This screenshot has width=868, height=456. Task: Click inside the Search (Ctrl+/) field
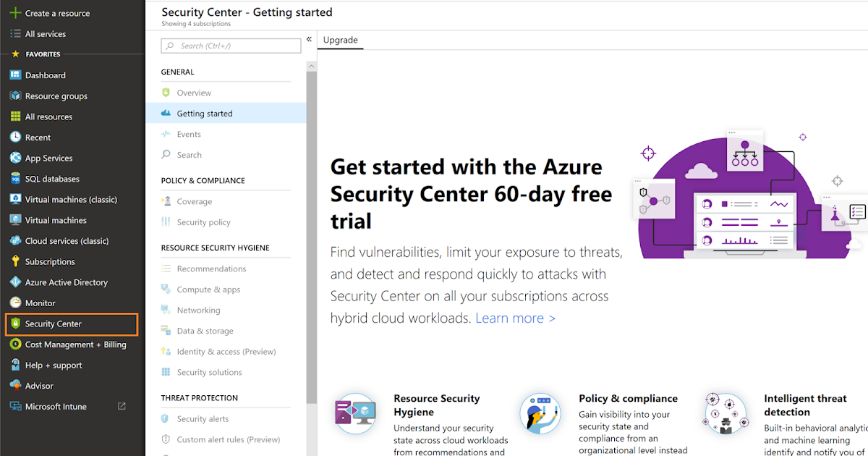231,46
